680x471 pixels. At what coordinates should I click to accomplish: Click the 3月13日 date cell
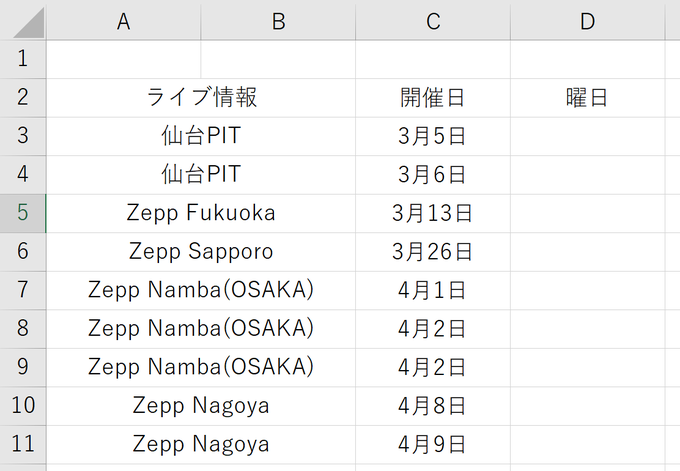point(432,213)
